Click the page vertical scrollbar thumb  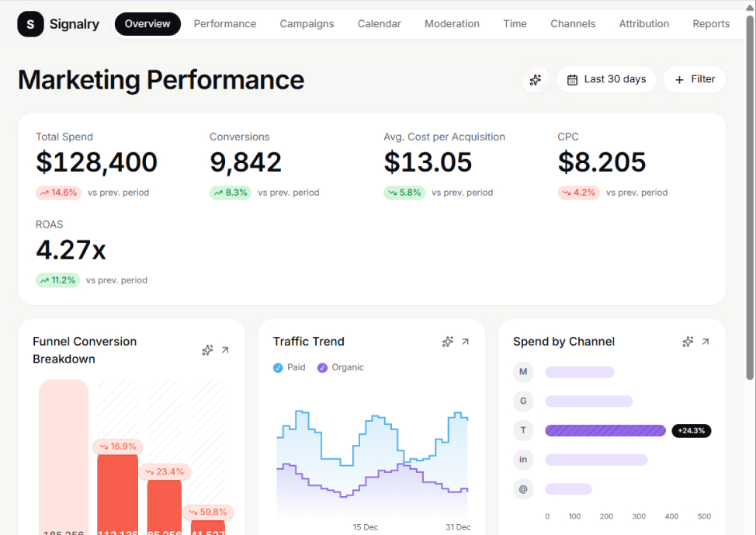coord(750,198)
